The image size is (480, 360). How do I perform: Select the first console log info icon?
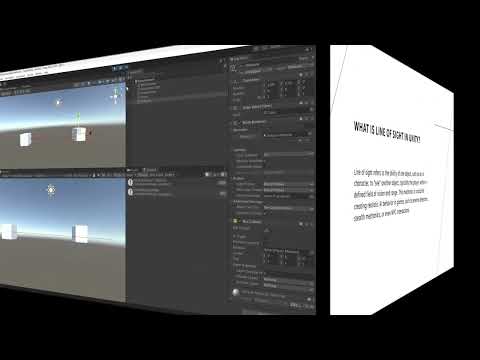[130, 182]
